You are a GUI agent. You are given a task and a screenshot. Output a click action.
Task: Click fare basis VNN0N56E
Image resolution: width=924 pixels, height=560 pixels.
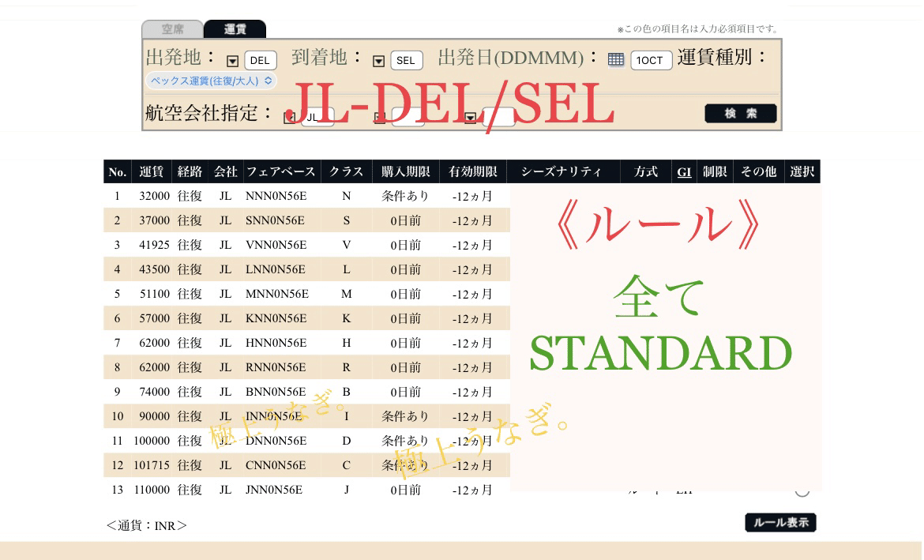click(x=276, y=245)
